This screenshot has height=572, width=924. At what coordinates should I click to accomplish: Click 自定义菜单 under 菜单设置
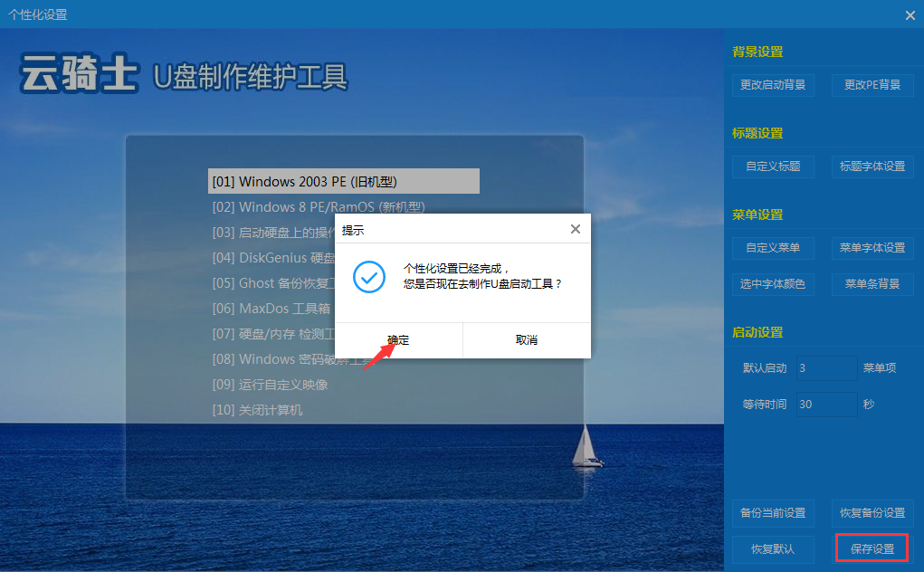[x=774, y=248]
